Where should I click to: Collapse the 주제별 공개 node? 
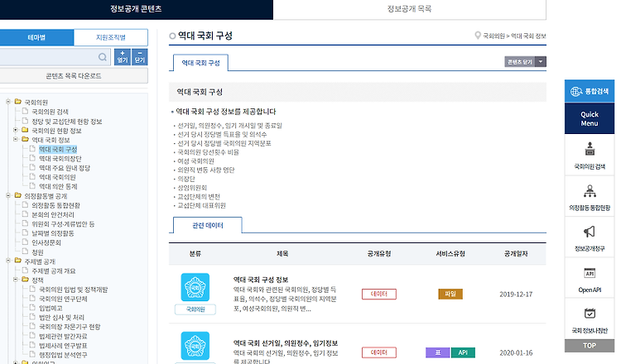click(8, 261)
